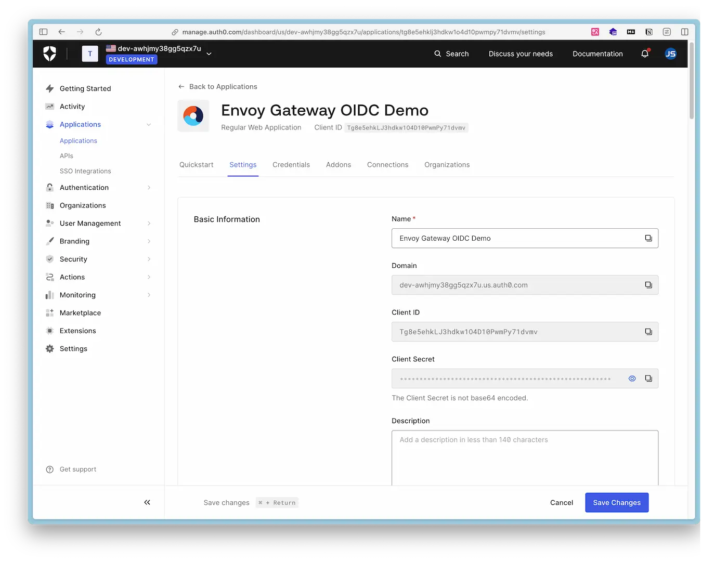Screen dimensions: 728x561
Task: Click the DEVELOPMENT environment badge
Action: [132, 60]
